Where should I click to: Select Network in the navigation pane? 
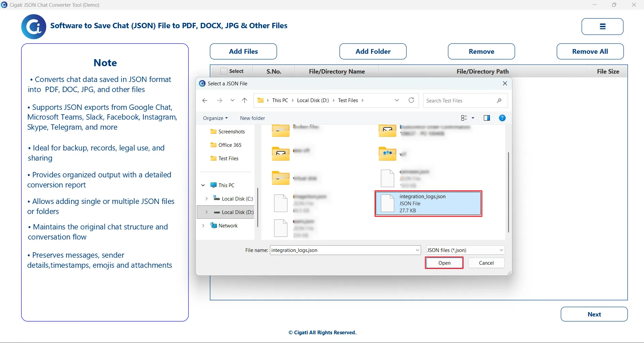click(x=224, y=226)
